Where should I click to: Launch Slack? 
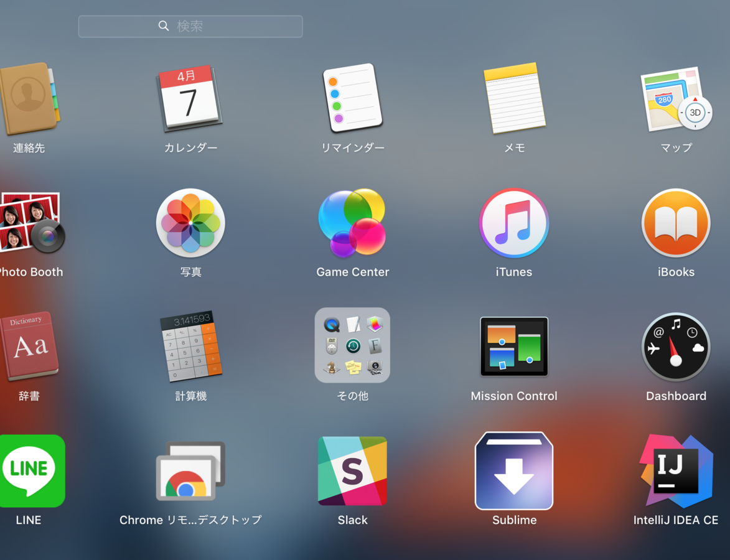coord(352,470)
